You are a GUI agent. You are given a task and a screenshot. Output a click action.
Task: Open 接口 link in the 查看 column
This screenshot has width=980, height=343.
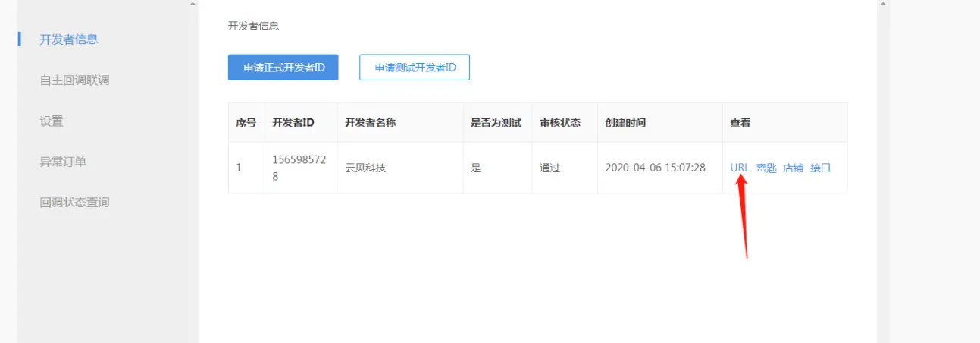[821, 168]
